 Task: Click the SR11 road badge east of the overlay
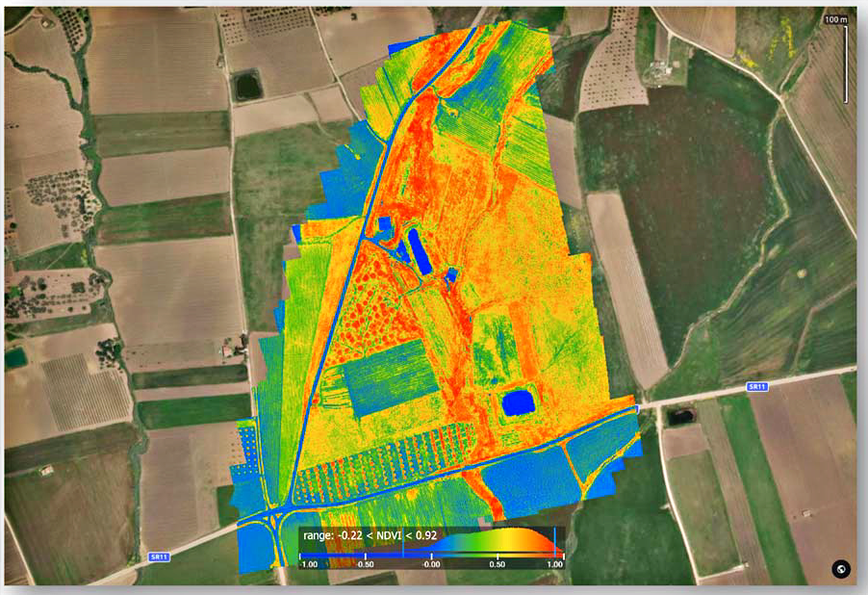[x=757, y=387]
